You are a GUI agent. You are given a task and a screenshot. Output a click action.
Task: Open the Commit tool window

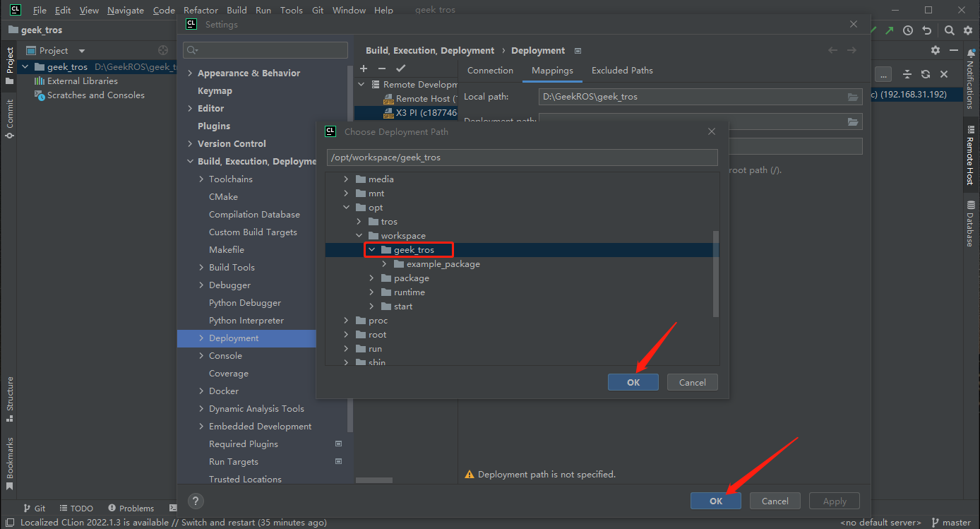[x=9, y=118]
